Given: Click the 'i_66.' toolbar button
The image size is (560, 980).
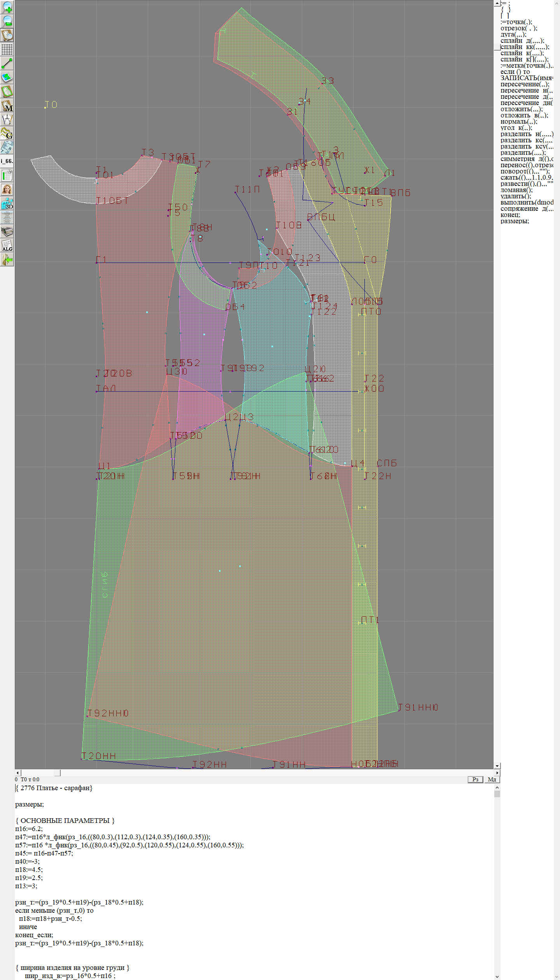Looking at the screenshot, I should click(7, 161).
